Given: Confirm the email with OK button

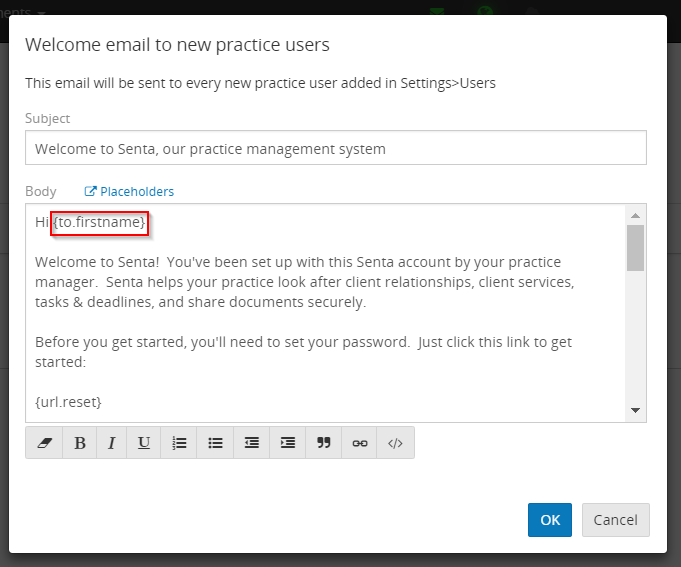Looking at the screenshot, I should click(550, 520).
